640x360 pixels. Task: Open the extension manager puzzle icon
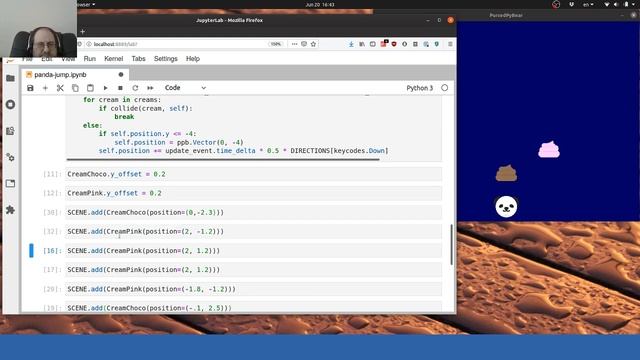coord(11,210)
